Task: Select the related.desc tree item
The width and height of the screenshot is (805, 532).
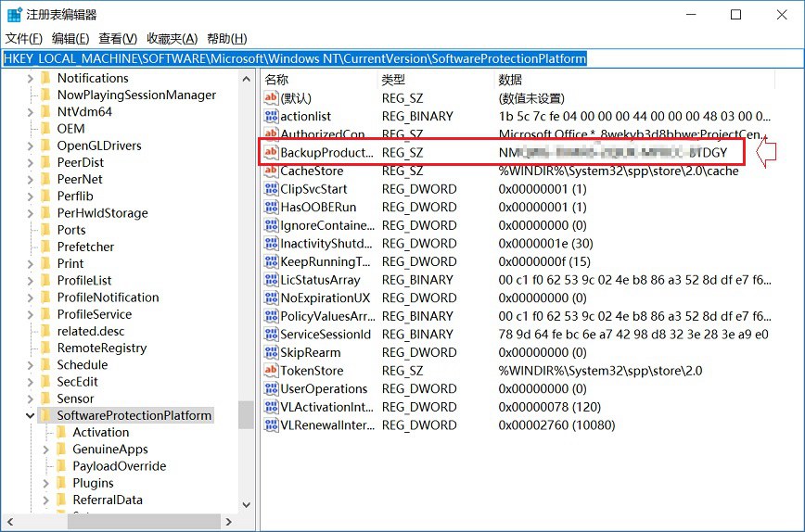Action: pos(91,331)
